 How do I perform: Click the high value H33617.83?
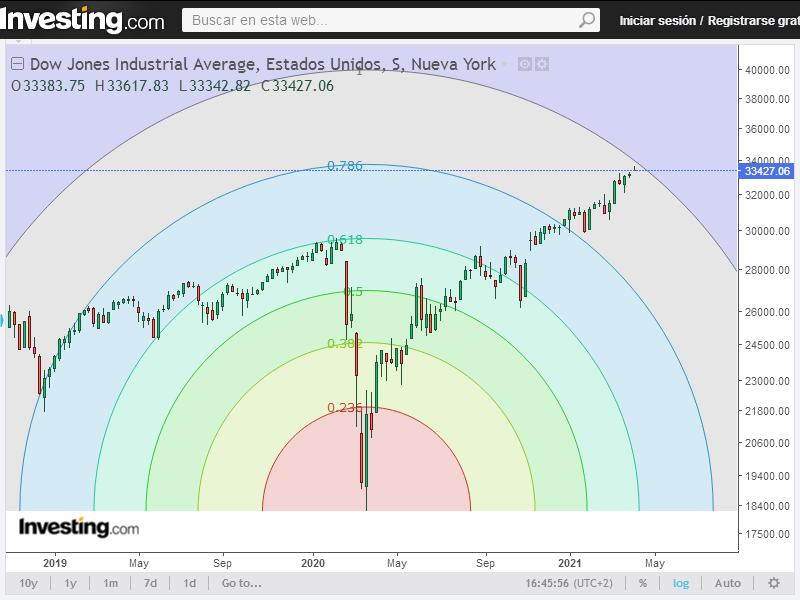(x=132, y=86)
